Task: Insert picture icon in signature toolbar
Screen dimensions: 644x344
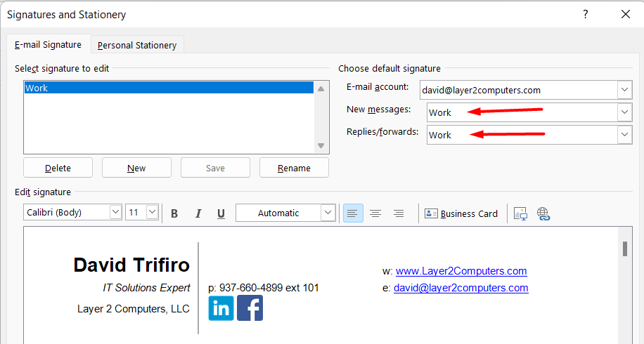Action: [520, 213]
